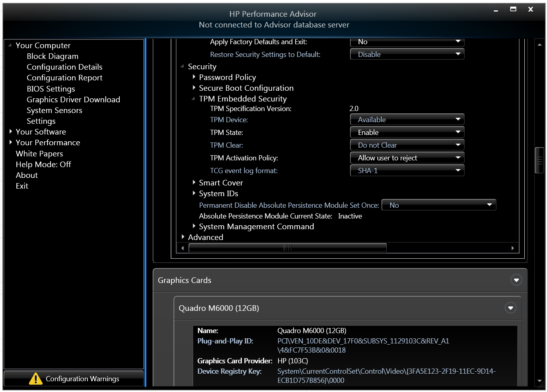Select System Sensors from the sidebar
This screenshot has height=392, width=547.
[54, 110]
